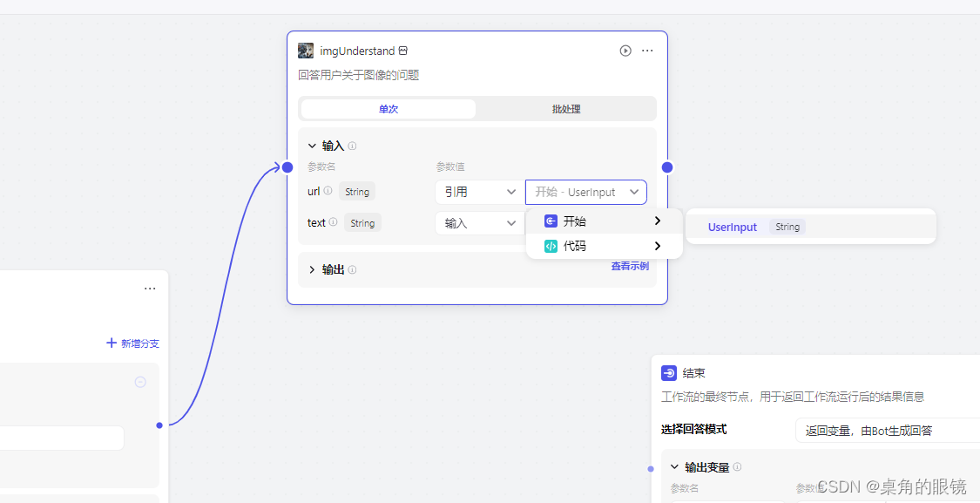The image size is (980, 503).
Task: Select 代码 in the reference menu
Action: tap(605, 246)
